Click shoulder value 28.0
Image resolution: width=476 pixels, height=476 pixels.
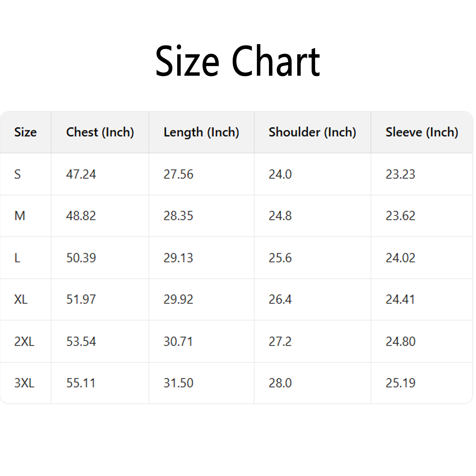point(280,383)
